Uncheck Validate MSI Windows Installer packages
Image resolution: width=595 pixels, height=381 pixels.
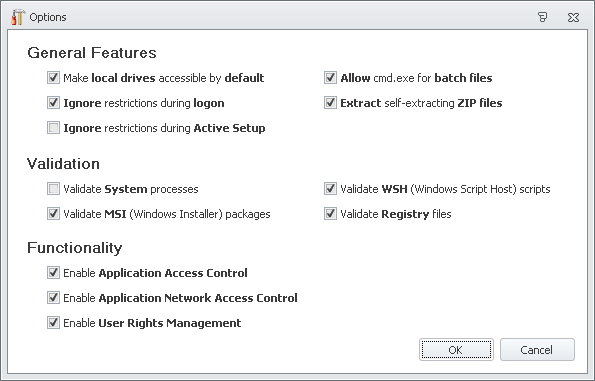[x=54, y=214]
